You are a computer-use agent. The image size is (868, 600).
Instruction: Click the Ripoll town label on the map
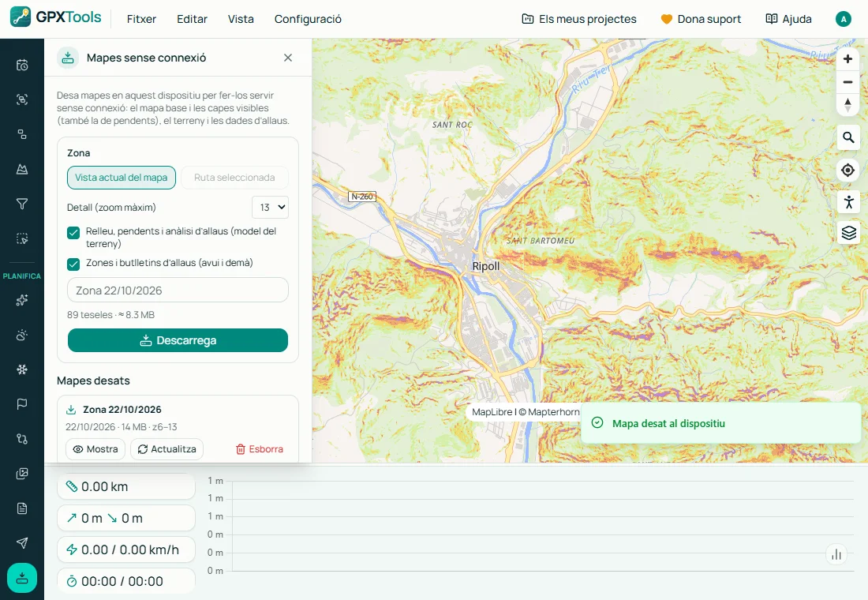point(485,266)
